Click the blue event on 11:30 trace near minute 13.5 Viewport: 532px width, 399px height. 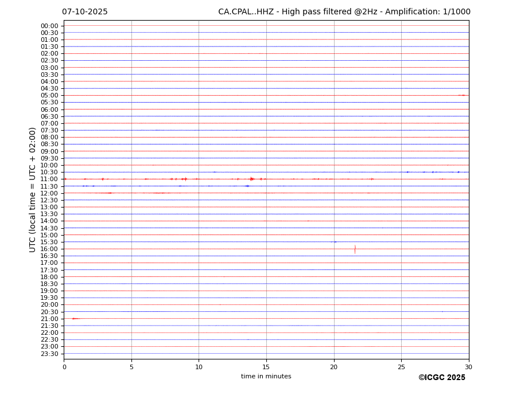247,186
